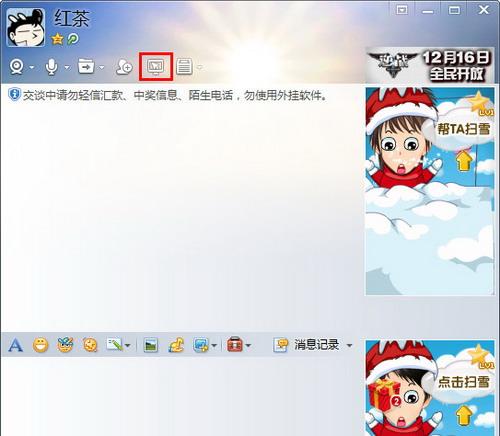Open the handwriting input pencil icon
The image size is (500, 436).
(x=114, y=344)
